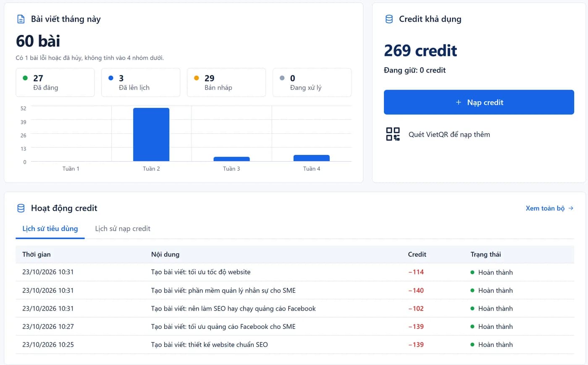Click the Thời gian column header
This screenshot has height=365, width=588.
[37, 254]
